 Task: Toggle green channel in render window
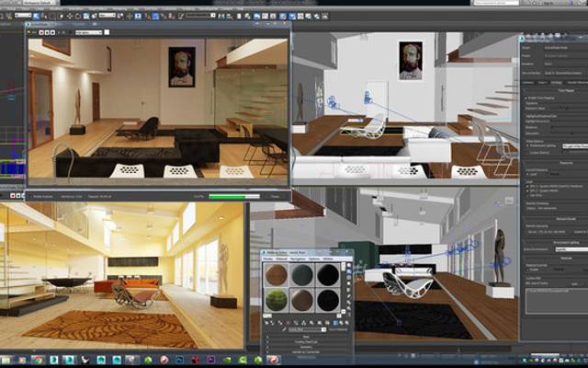pyautogui.click(x=47, y=32)
